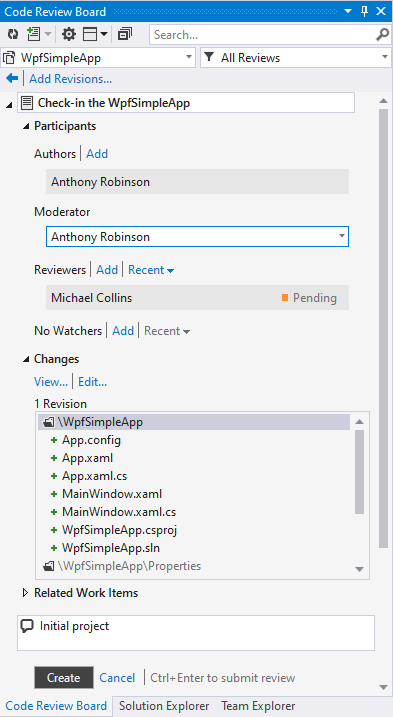This screenshot has width=393, height=717.
Task: Select App.config in changes list
Action: pos(92,440)
